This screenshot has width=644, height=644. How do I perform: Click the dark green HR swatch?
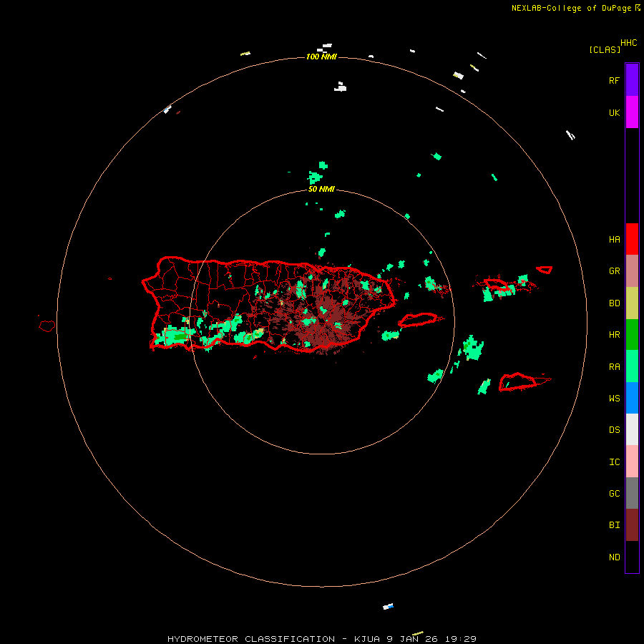(x=632, y=334)
